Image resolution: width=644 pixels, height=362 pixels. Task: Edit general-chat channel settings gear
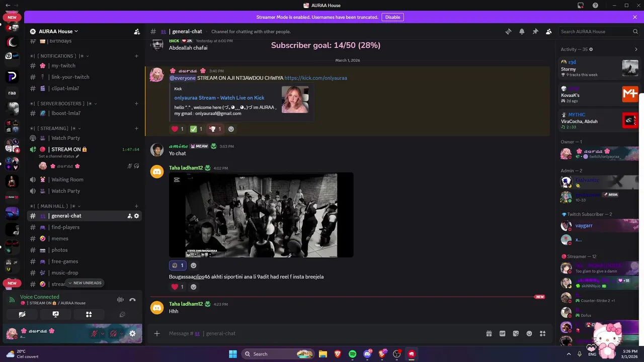(x=136, y=216)
